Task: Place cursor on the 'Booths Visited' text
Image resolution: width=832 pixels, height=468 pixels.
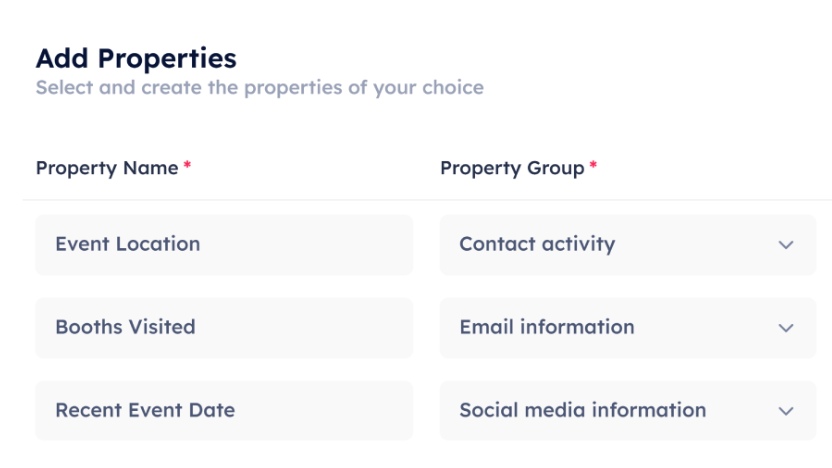Action: 125,327
